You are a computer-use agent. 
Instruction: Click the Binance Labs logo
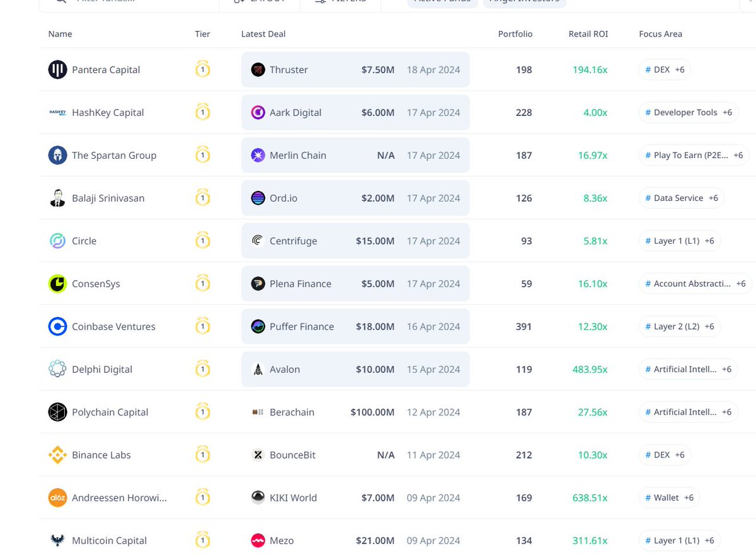57,455
